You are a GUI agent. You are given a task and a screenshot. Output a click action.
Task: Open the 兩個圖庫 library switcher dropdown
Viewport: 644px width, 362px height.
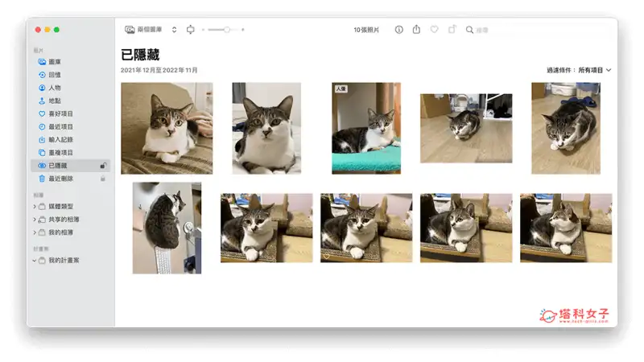coord(151,30)
